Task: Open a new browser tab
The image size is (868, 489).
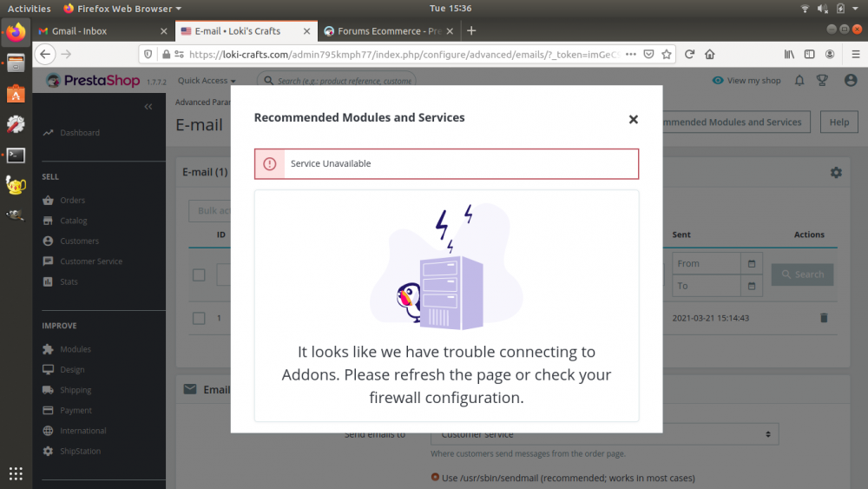Action: [471, 31]
